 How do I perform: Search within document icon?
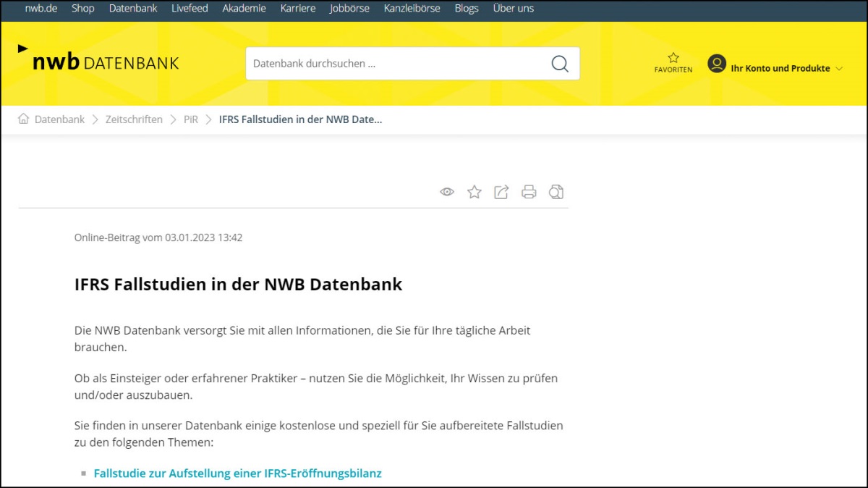(x=556, y=192)
